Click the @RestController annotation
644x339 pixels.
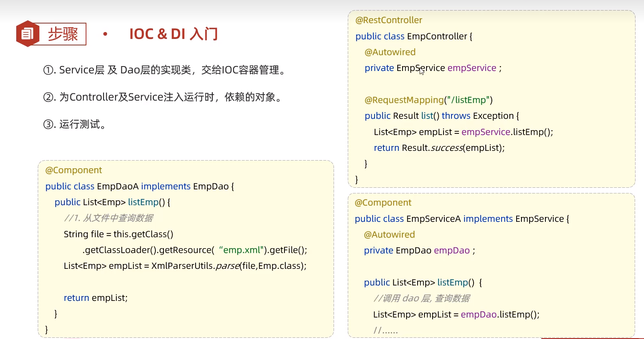pos(389,20)
